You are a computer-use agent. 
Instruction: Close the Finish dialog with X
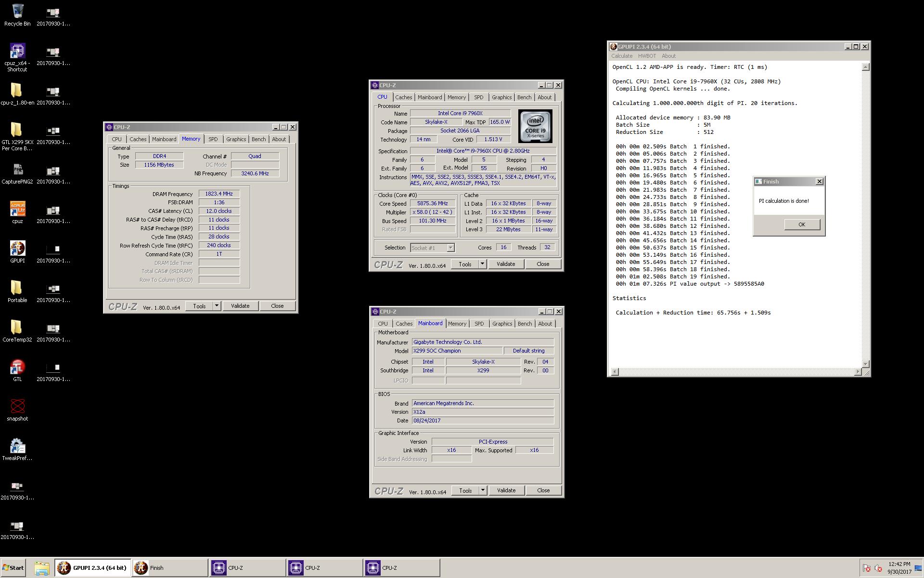point(820,182)
